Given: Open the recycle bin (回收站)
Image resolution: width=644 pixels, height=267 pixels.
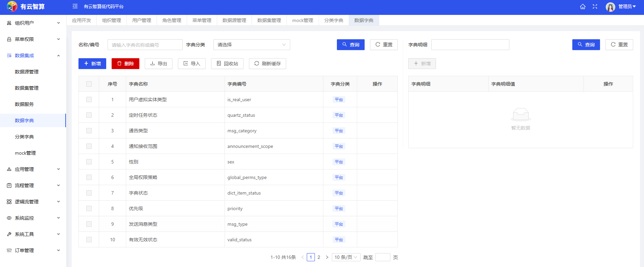Looking at the screenshot, I should (227, 64).
